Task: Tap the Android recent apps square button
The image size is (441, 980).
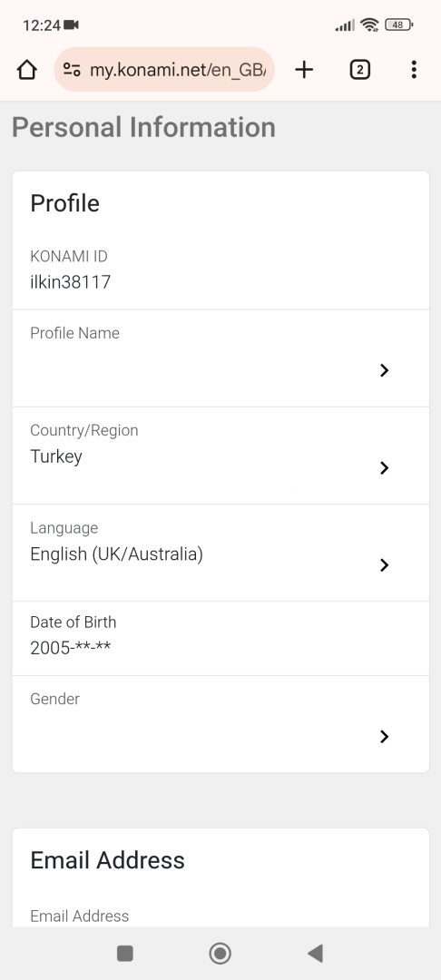Action: (125, 953)
